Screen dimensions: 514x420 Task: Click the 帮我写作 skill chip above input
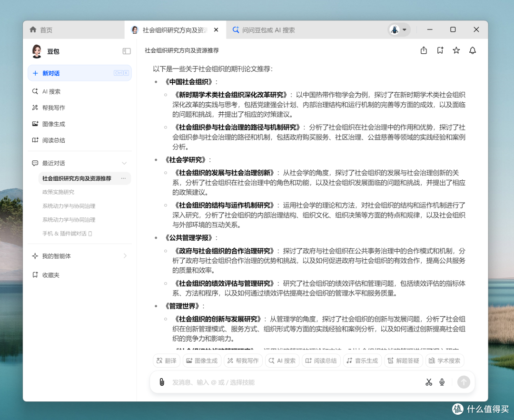(x=243, y=361)
